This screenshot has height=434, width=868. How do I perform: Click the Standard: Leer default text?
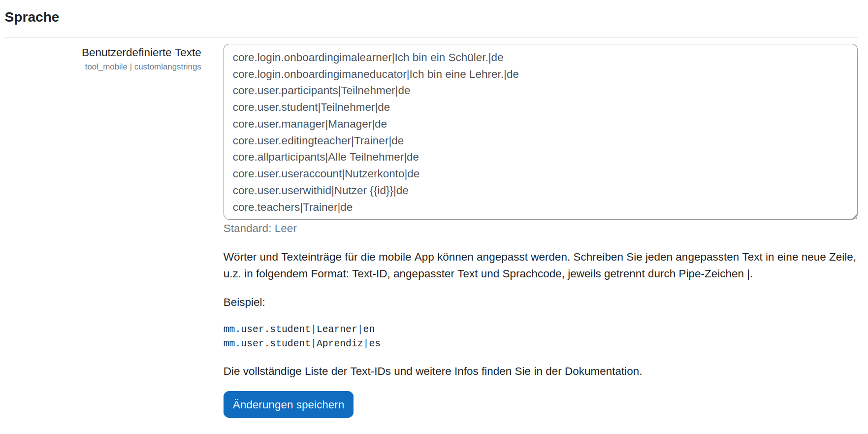[x=260, y=229]
